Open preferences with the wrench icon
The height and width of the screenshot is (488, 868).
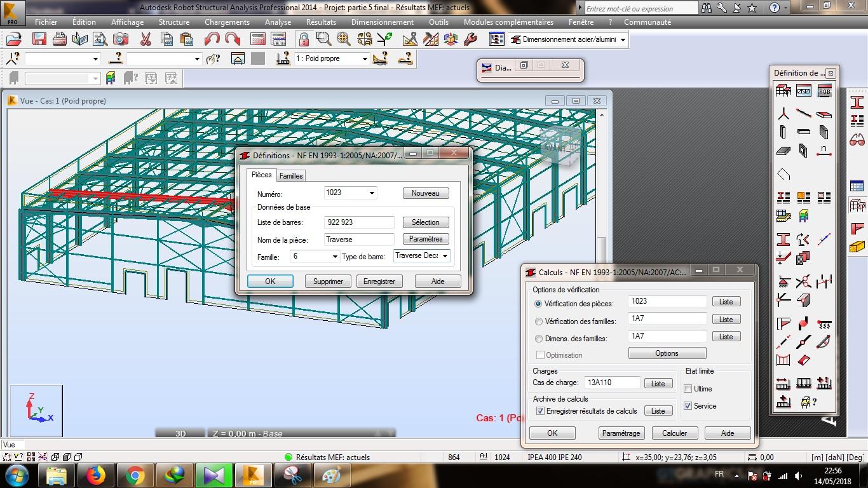pos(471,39)
